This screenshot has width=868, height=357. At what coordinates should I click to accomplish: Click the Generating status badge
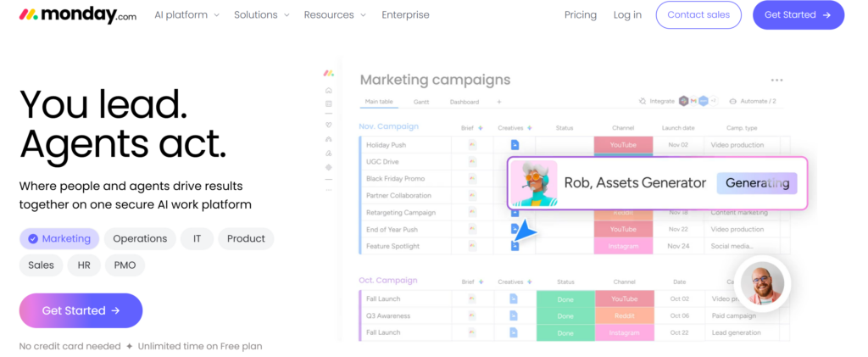[757, 183]
